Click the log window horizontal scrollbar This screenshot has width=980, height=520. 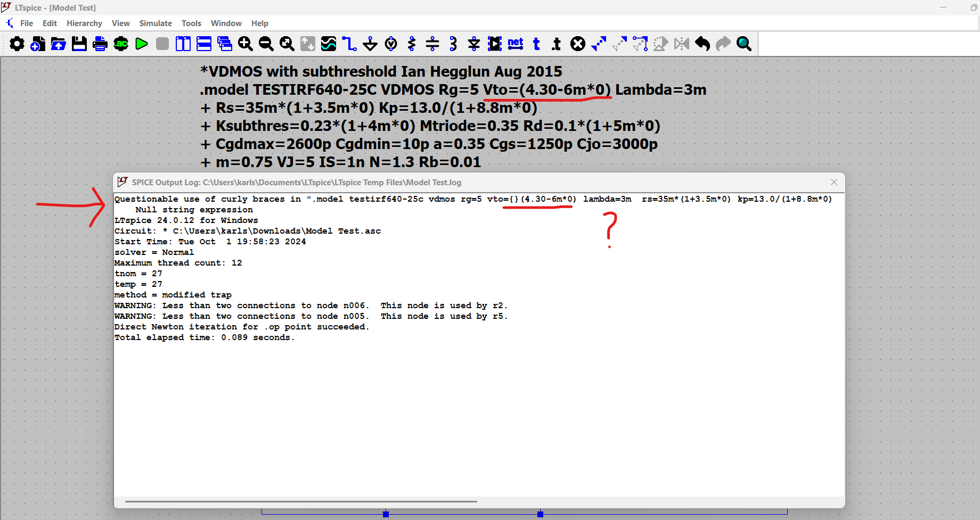301,501
